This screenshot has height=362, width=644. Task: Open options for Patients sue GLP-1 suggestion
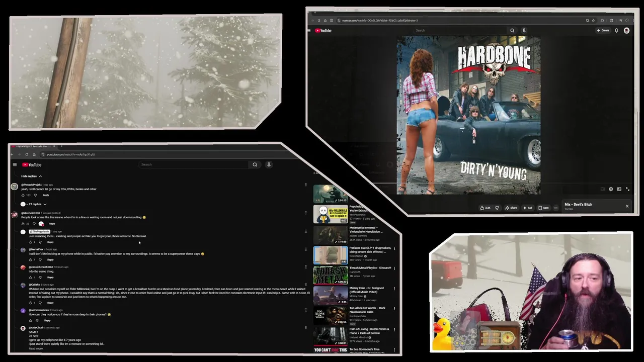pos(394,248)
